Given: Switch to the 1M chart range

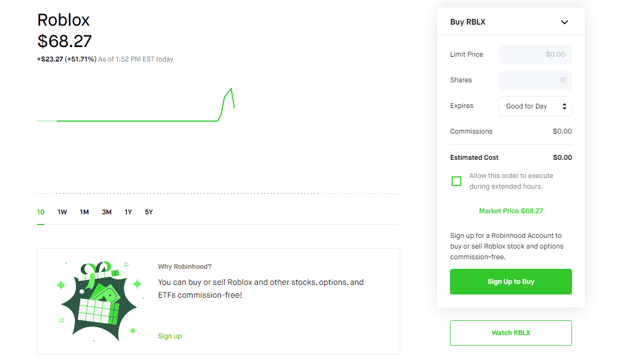Looking at the screenshot, I should (84, 212).
